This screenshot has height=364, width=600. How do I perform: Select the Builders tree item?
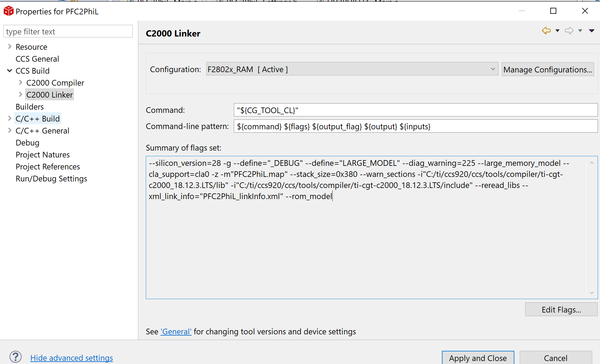coord(30,107)
